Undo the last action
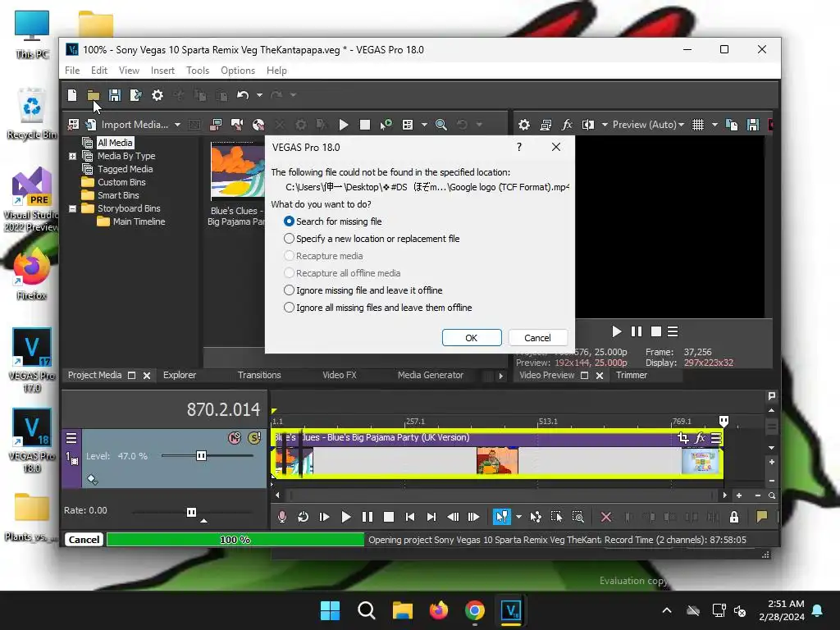Screen dimensions: 840x630 243,95
